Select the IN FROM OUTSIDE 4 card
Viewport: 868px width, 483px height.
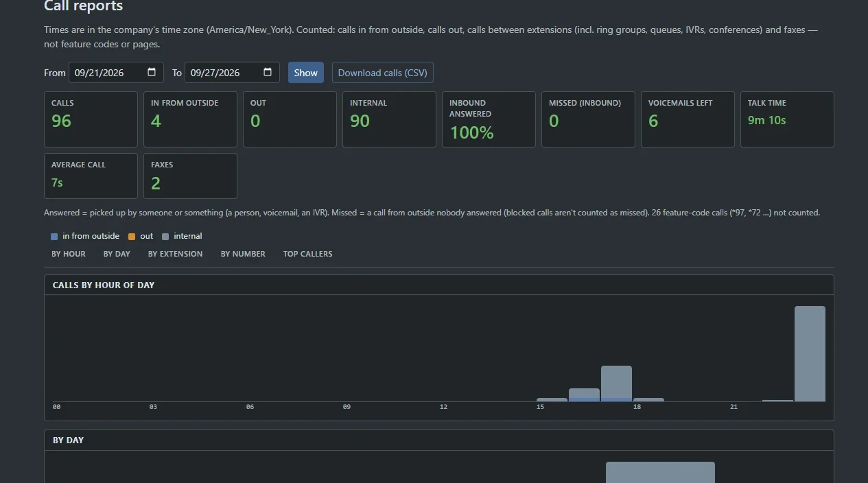pos(190,119)
